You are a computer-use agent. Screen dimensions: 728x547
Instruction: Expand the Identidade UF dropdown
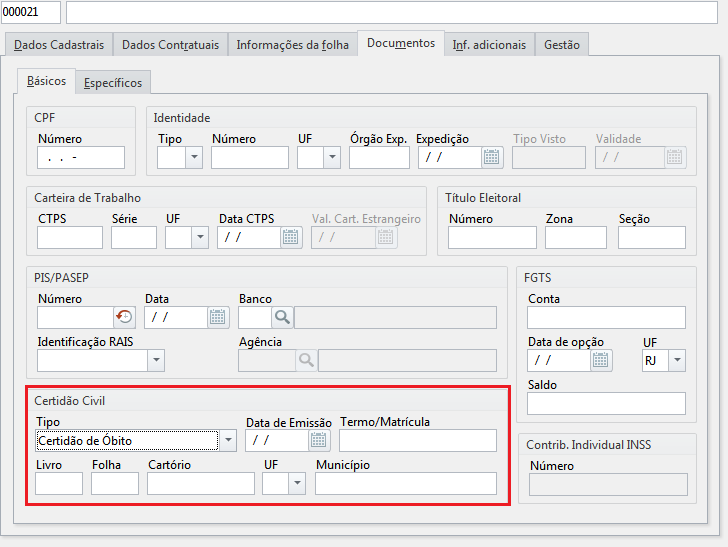coord(332,157)
